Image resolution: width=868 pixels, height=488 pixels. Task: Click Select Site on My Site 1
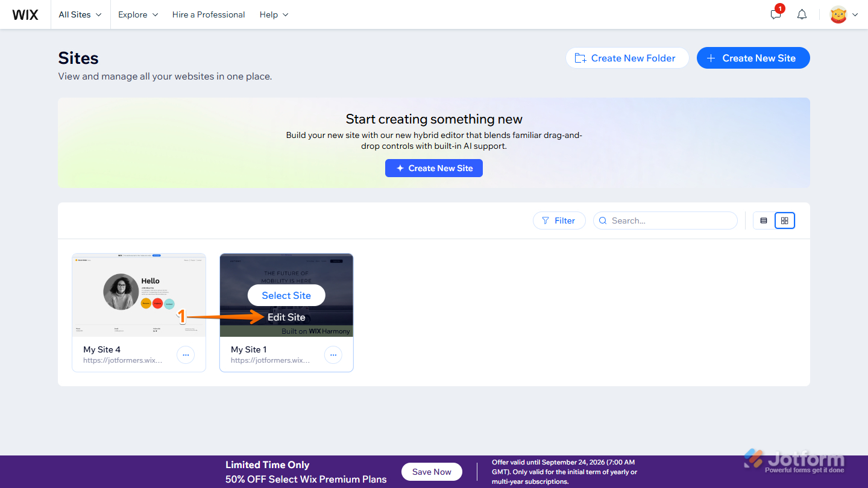(286, 295)
